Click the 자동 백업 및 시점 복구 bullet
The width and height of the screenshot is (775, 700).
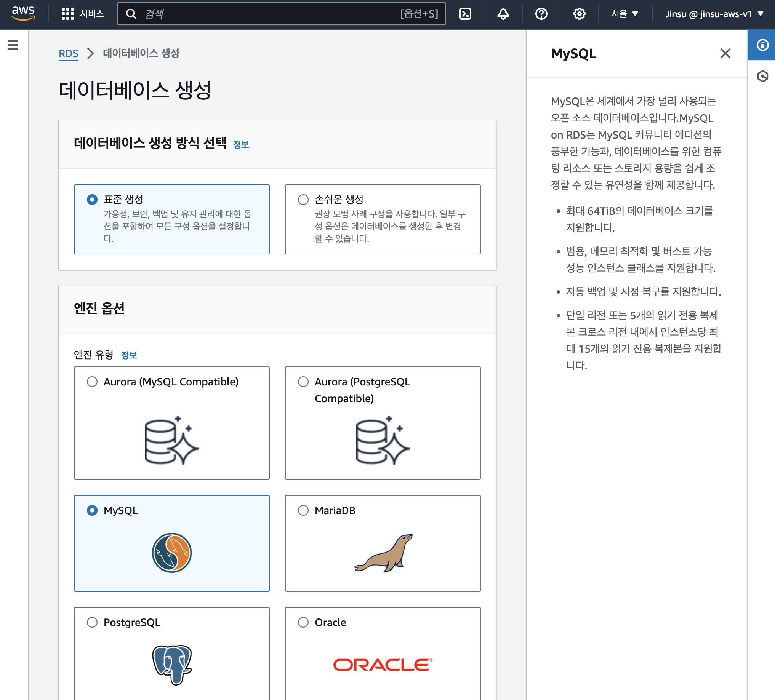[x=643, y=292]
